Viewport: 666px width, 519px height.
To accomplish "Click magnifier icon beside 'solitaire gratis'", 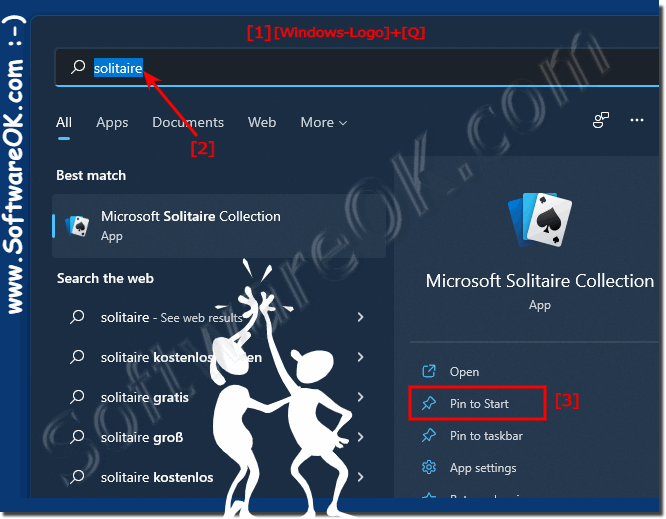I will click(x=77, y=397).
